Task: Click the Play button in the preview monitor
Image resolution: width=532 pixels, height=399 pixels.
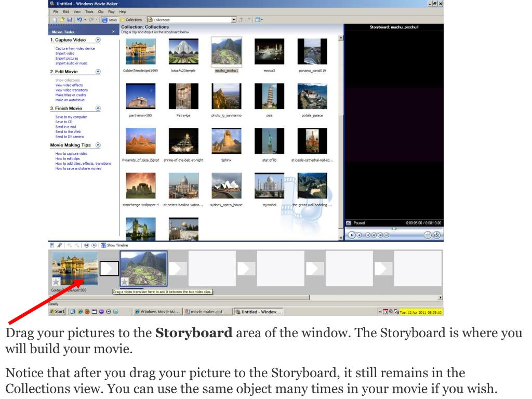Action: pyautogui.click(x=352, y=235)
